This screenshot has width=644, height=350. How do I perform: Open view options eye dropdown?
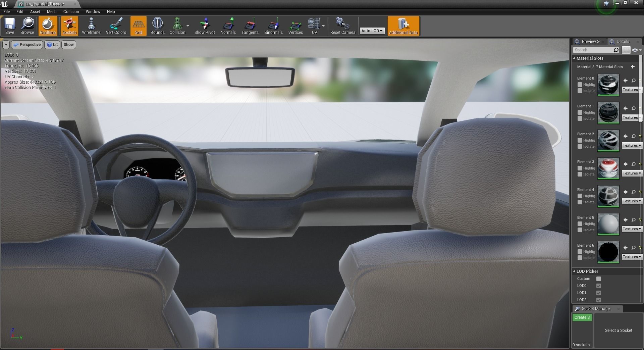636,50
